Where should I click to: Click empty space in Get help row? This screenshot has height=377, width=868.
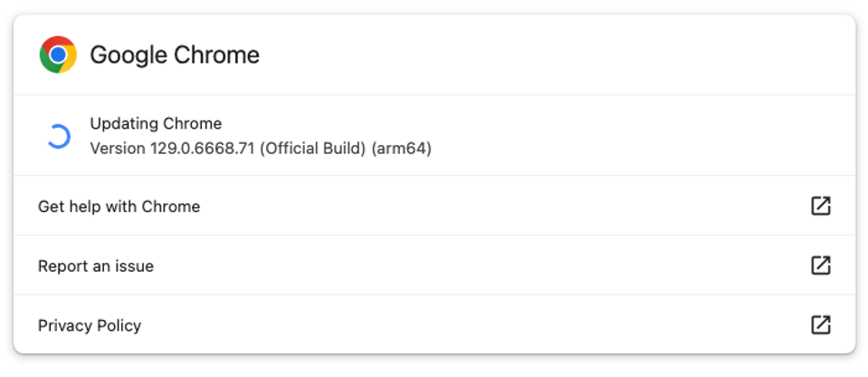pos(498,207)
